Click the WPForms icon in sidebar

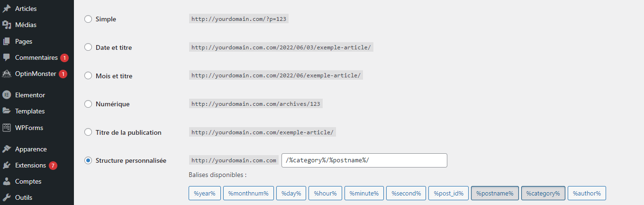pyautogui.click(x=7, y=128)
